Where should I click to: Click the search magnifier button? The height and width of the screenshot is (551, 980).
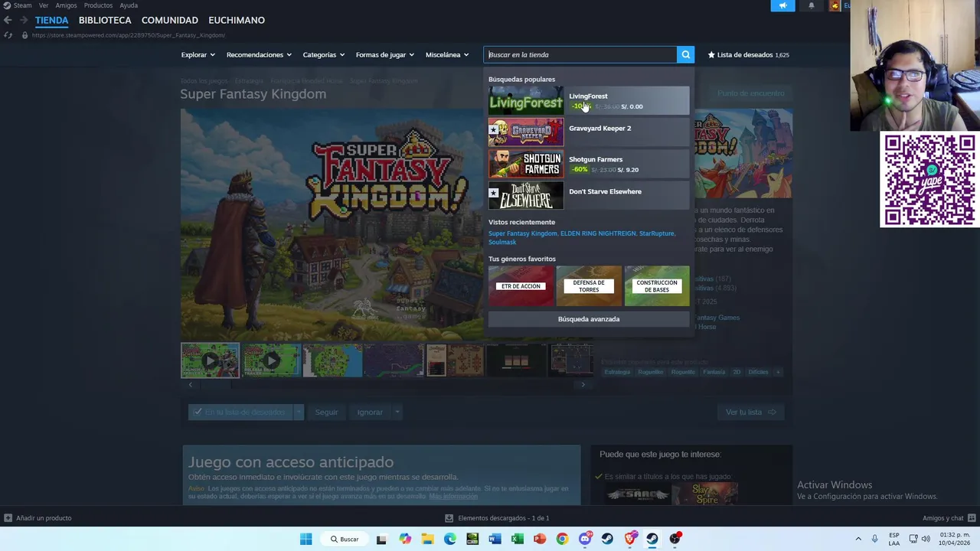(685, 54)
